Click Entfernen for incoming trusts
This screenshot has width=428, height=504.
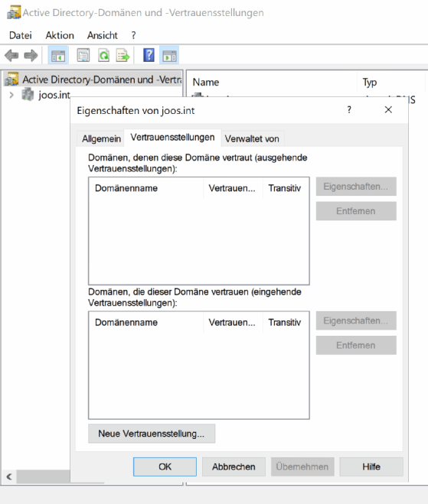(x=356, y=346)
